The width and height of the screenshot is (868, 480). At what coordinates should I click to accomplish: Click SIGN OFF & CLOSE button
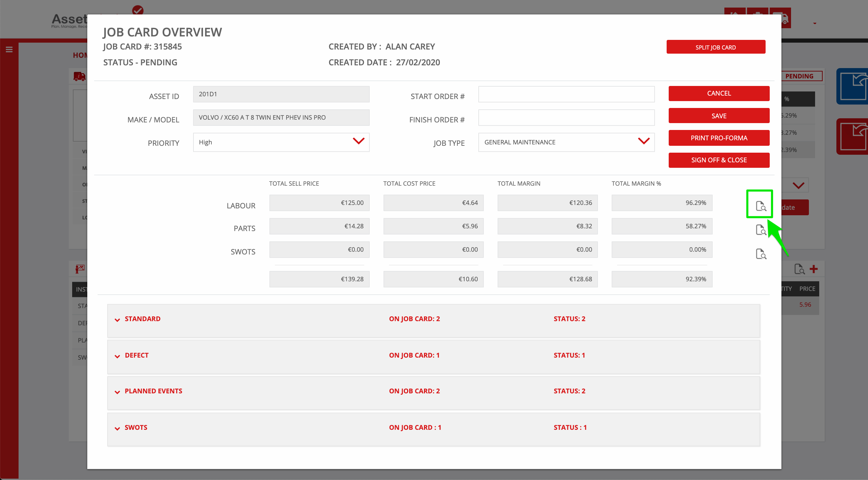point(719,160)
